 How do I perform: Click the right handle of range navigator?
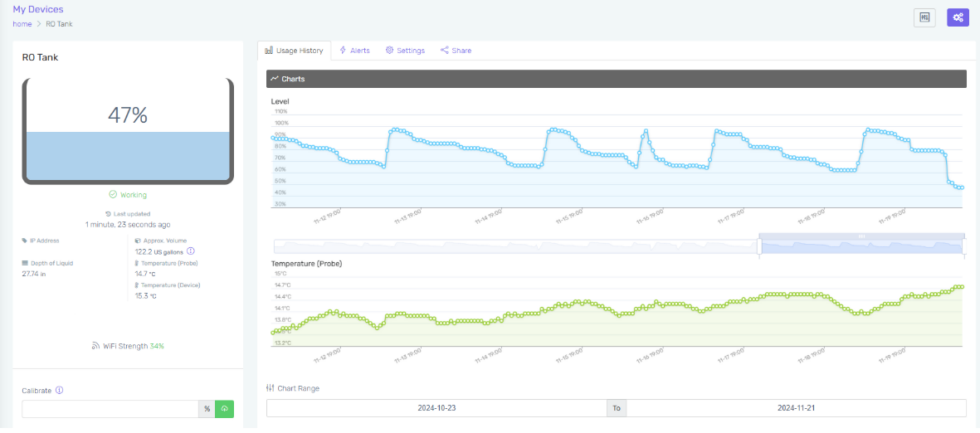tap(963, 247)
